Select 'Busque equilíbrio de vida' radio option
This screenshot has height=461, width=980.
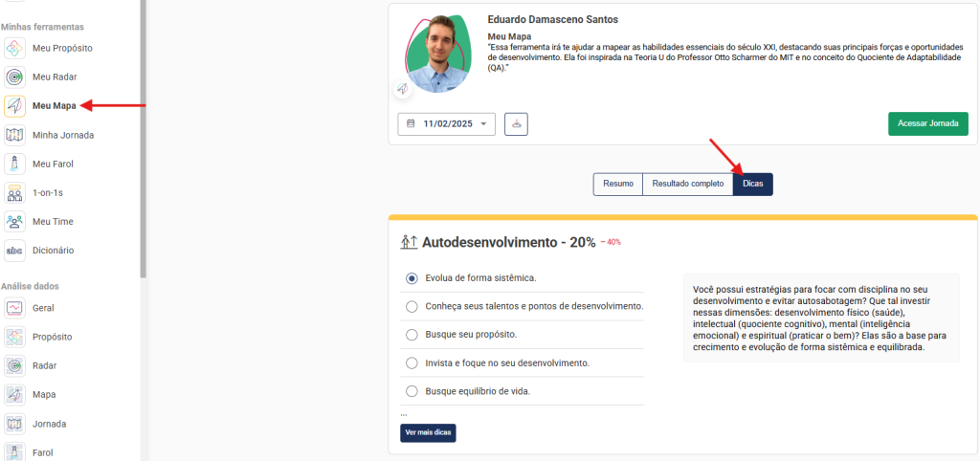click(x=412, y=391)
